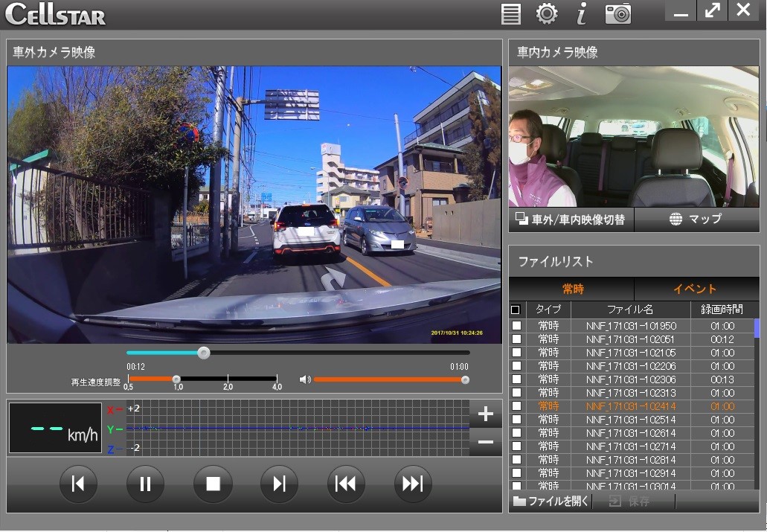
Task: Select checkbox beside NNF_171031-102514
Action: [516, 420]
